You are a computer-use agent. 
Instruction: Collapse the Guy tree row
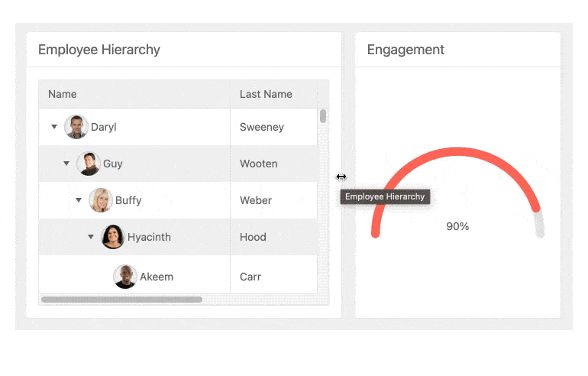click(x=66, y=164)
